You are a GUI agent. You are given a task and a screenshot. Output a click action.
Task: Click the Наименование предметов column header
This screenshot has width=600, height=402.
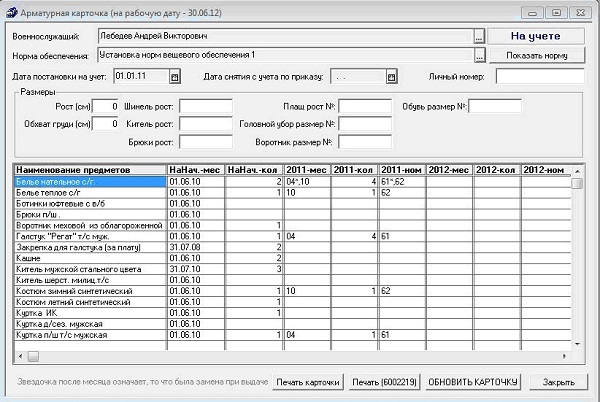(90, 169)
